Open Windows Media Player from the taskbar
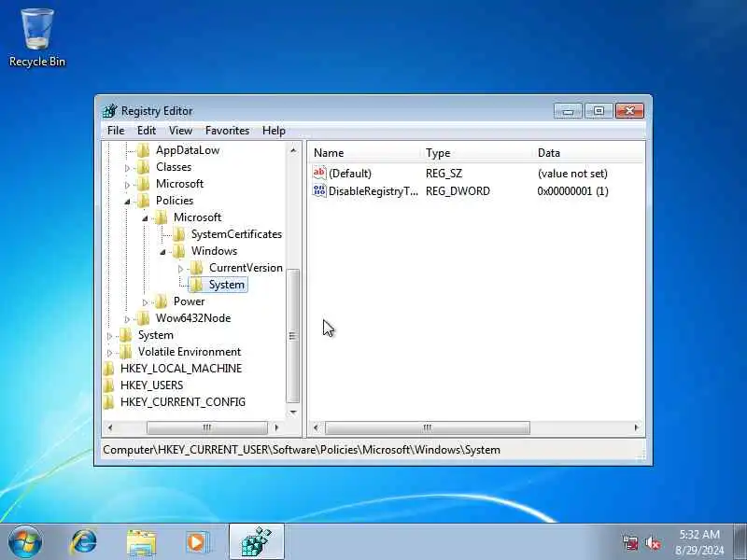747x560 pixels. coord(198,542)
